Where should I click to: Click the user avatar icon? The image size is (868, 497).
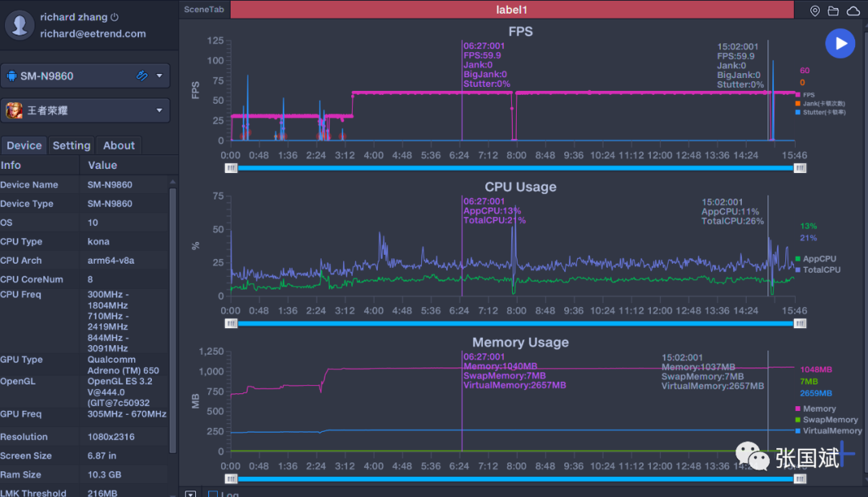tap(19, 25)
